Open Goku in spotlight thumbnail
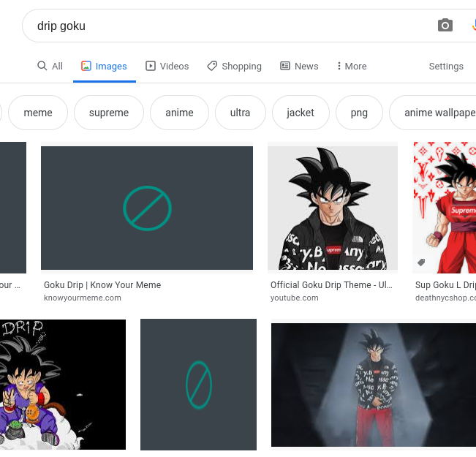476x457 pixels. (x=374, y=385)
